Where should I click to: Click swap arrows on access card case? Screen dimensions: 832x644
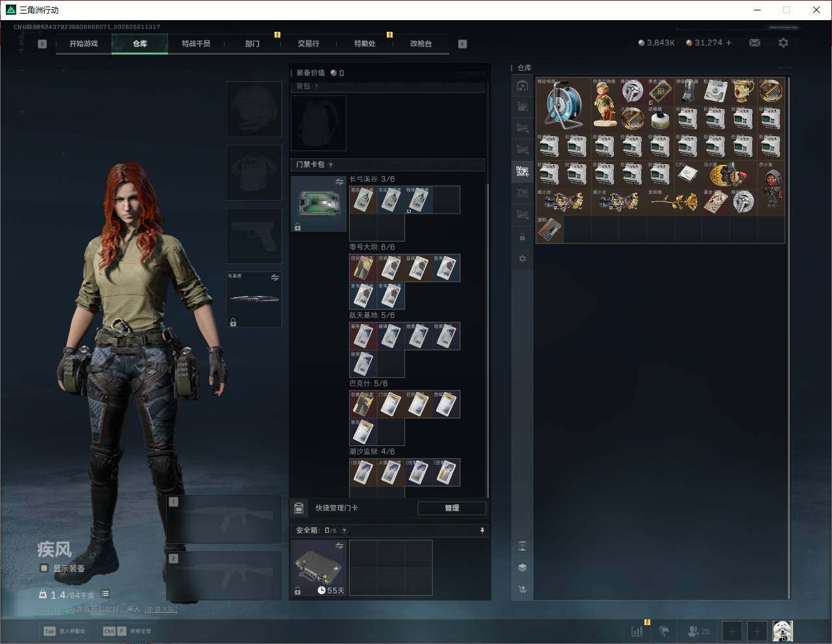tap(339, 182)
